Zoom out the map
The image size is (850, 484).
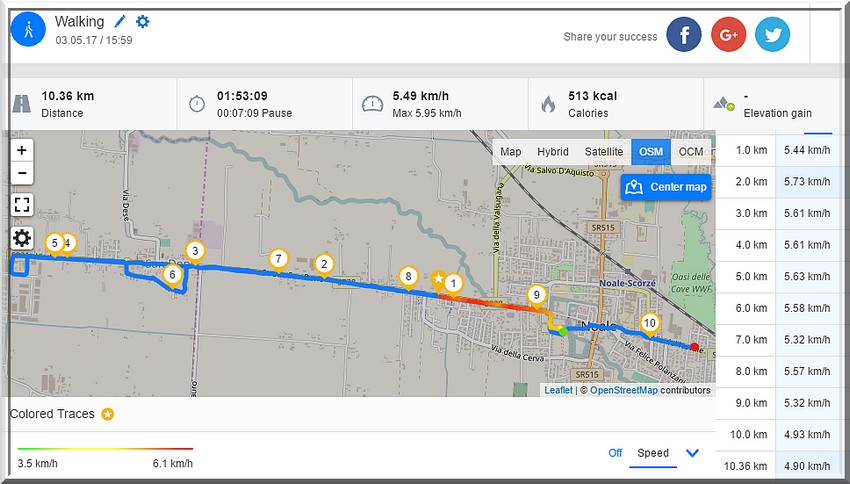point(22,173)
